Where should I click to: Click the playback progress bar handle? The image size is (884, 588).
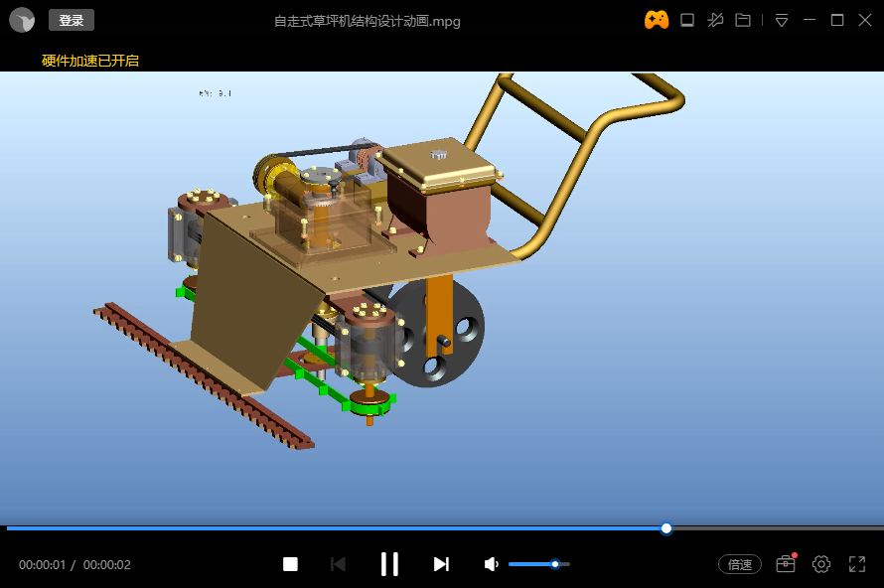tap(666, 528)
